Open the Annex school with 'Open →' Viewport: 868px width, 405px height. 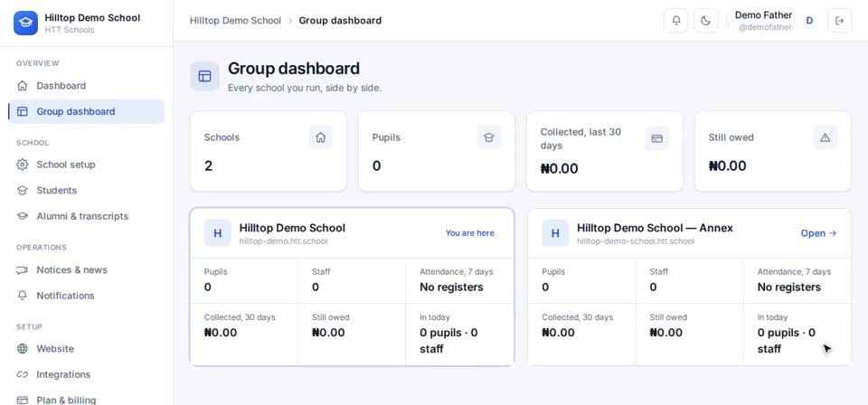pyautogui.click(x=819, y=233)
